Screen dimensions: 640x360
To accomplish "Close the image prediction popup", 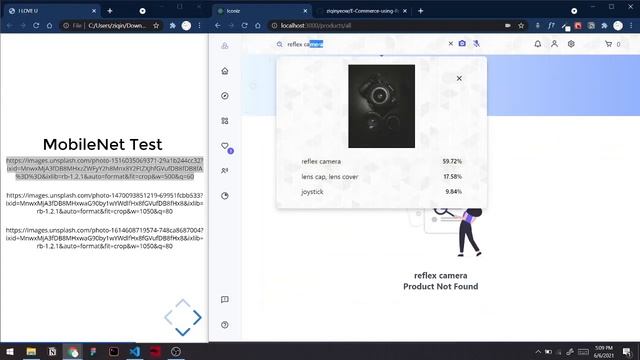I will 459,78.
